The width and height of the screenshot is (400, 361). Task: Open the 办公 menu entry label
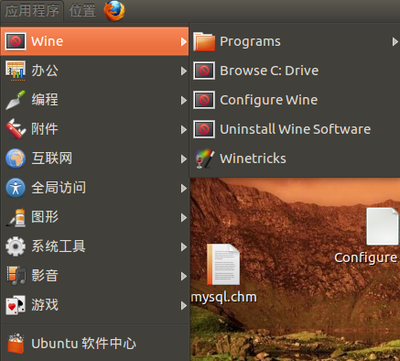click(x=45, y=71)
